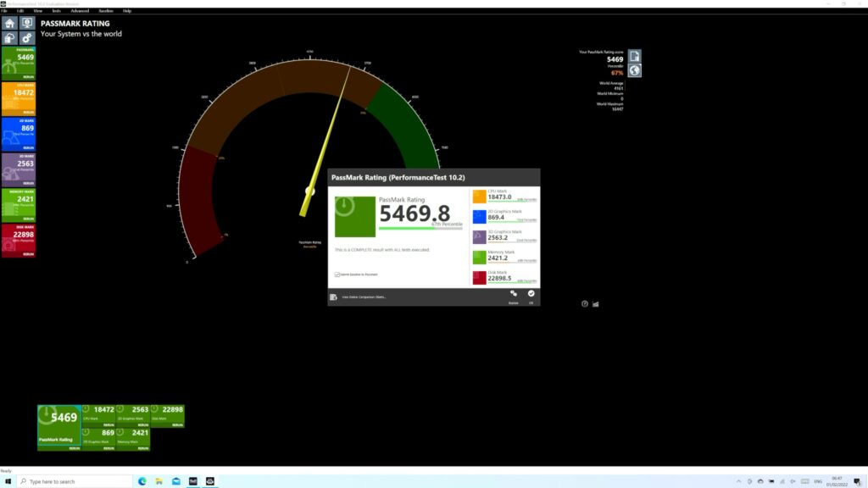The width and height of the screenshot is (868, 488).
Task: Click the 22898.5 Disk Mark value in the dialog
Action: [x=499, y=278]
